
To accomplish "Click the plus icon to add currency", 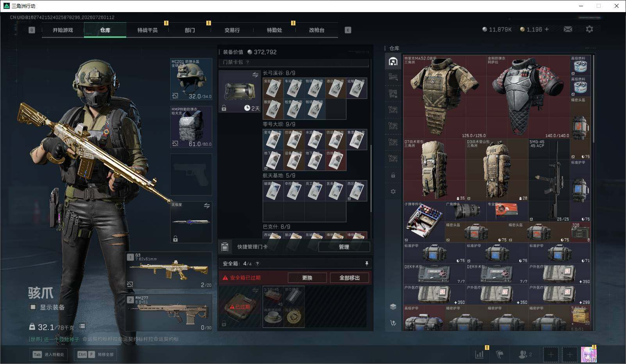I will click(547, 29).
